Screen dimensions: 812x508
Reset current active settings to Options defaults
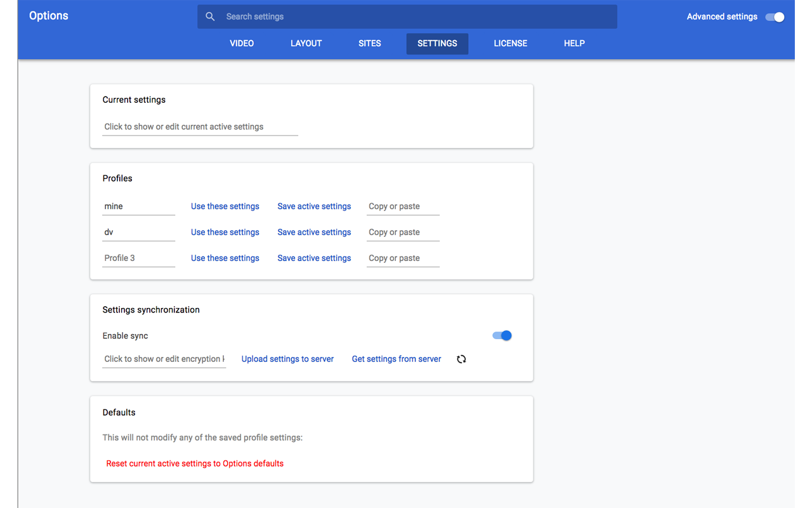pos(195,464)
